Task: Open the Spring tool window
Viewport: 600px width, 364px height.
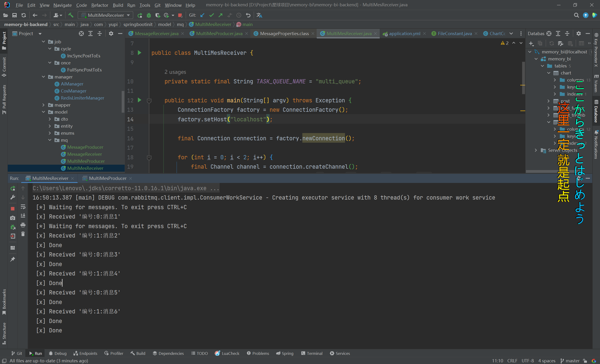Action: coord(285,353)
